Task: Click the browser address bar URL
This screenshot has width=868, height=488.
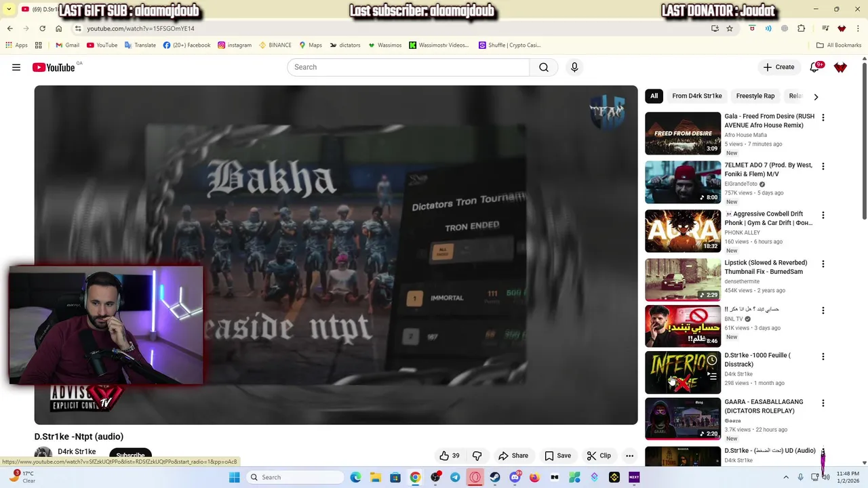Action: click(140, 28)
